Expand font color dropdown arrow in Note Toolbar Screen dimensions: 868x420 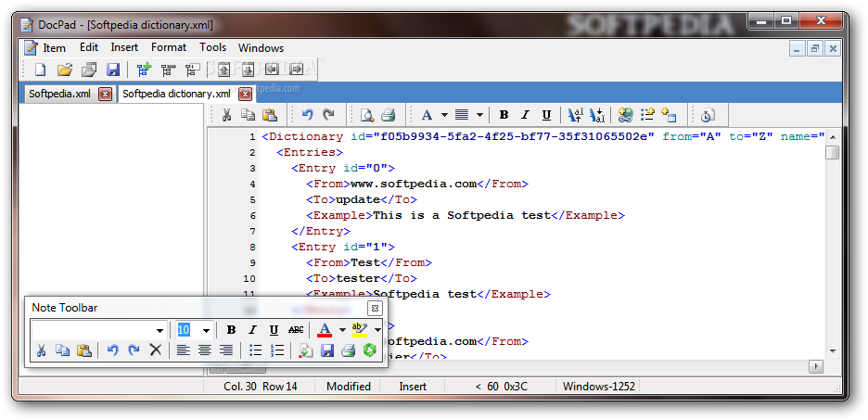(x=342, y=330)
